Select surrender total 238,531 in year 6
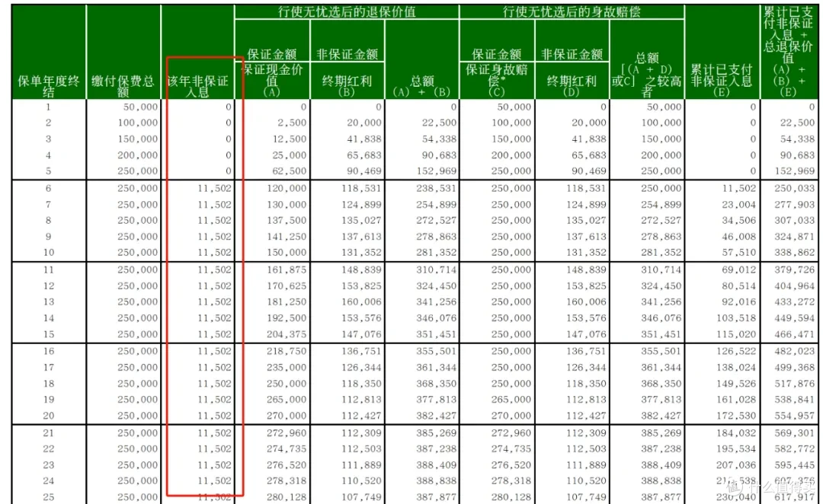Screen dimensions: 823x504 coord(437,188)
